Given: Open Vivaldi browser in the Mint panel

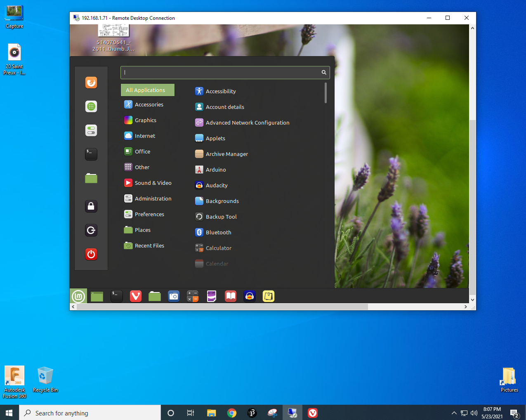Looking at the screenshot, I should tap(136, 296).
